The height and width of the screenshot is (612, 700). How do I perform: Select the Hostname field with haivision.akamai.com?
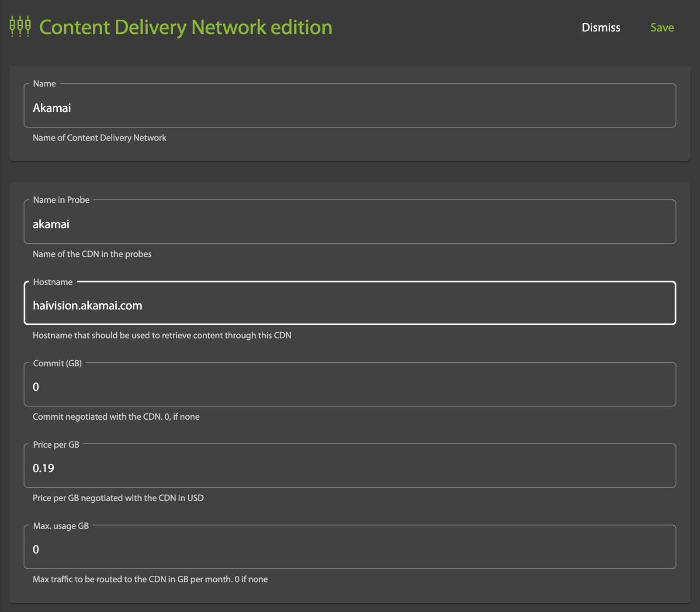tap(350, 306)
